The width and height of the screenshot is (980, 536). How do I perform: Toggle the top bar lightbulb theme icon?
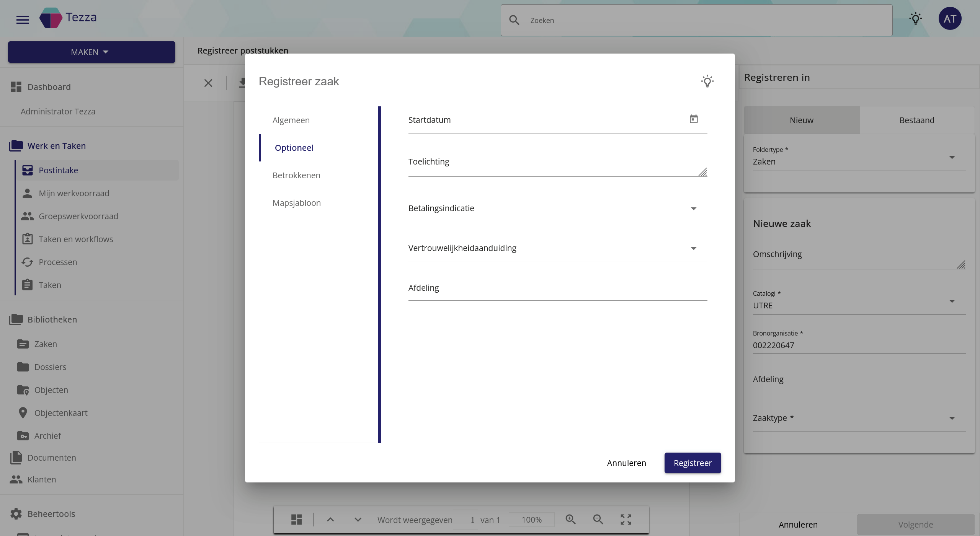click(915, 19)
